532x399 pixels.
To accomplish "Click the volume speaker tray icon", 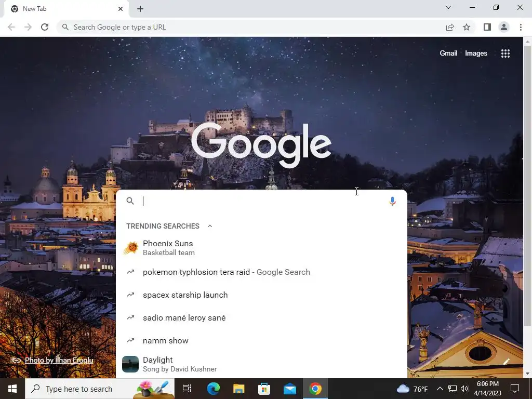I will (464, 389).
